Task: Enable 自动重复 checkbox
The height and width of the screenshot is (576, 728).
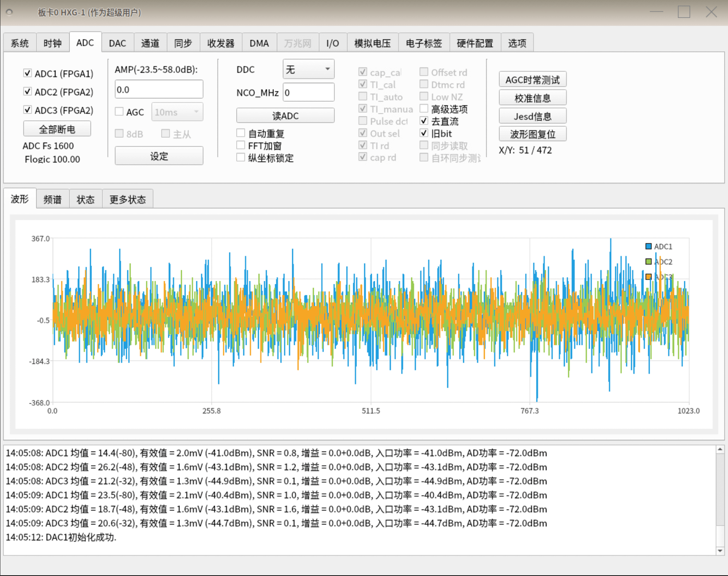Action: [x=241, y=132]
